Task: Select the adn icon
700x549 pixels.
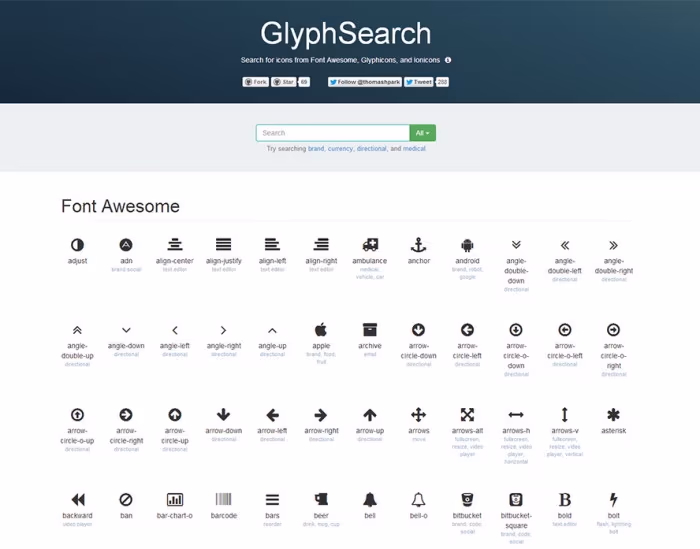Action: [x=126, y=245]
